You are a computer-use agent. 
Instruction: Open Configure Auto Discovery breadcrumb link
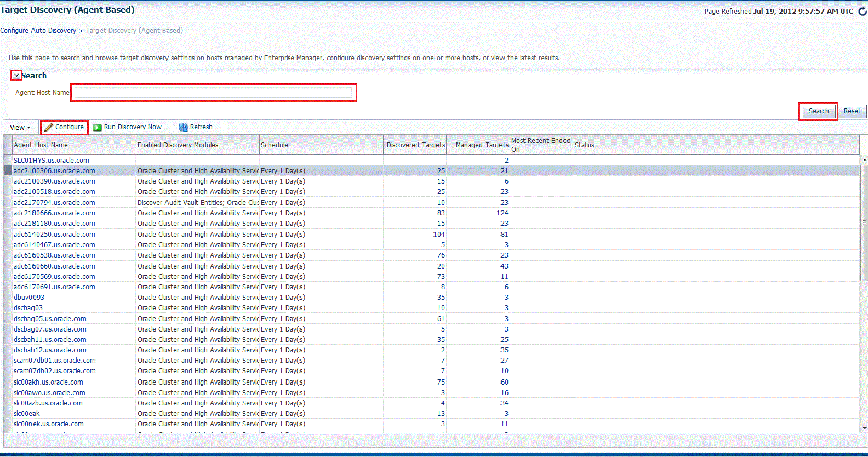click(38, 31)
